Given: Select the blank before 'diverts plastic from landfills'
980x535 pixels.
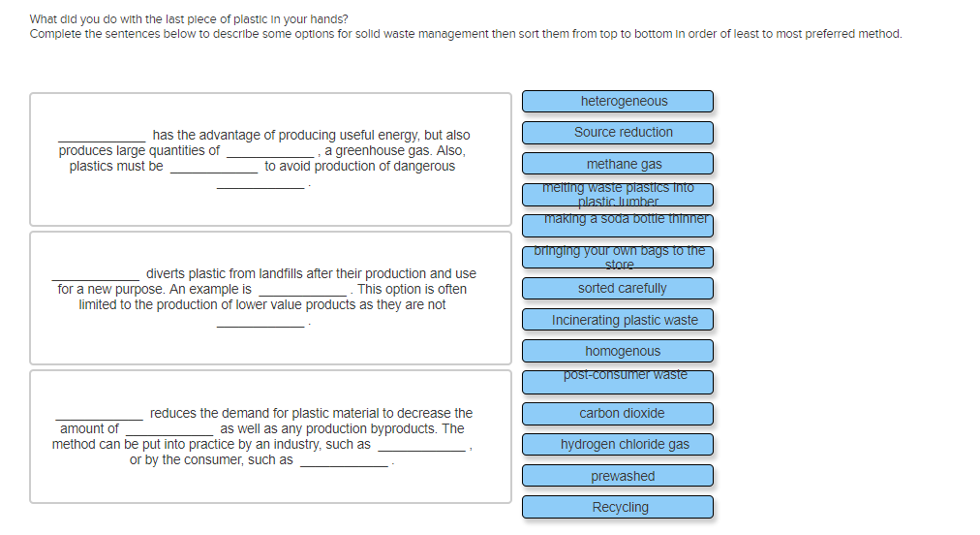Looking at the screenshot, I should click(x=95, y=275).
